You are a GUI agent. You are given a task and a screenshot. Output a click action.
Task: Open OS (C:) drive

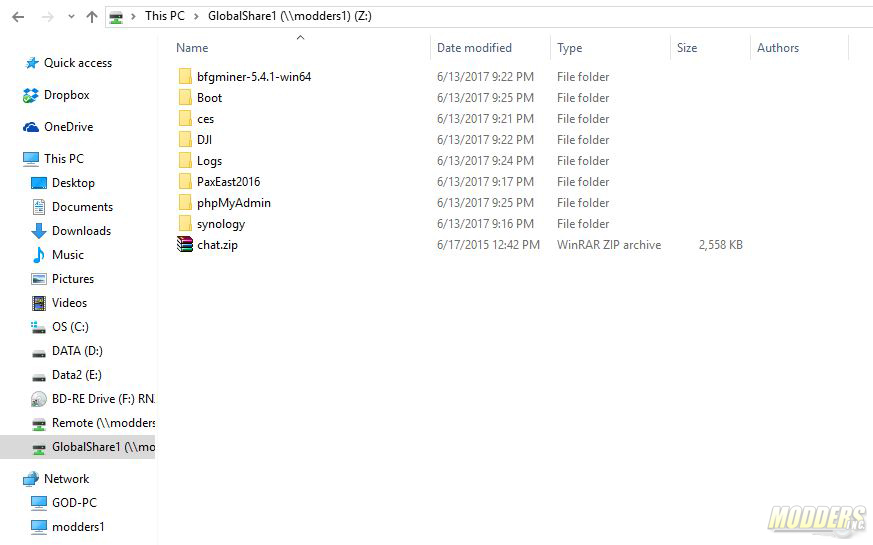tap(70, 327)
